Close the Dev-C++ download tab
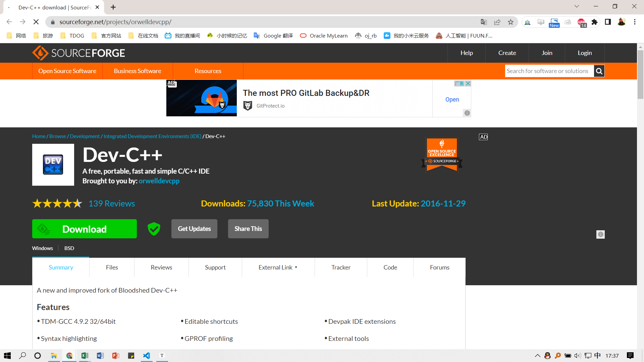644x362 pixels. (97, 7)
